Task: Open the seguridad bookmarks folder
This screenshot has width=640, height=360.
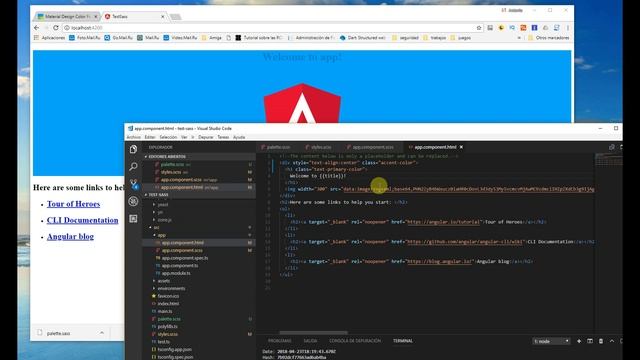Action: click(x=405, y=38)
